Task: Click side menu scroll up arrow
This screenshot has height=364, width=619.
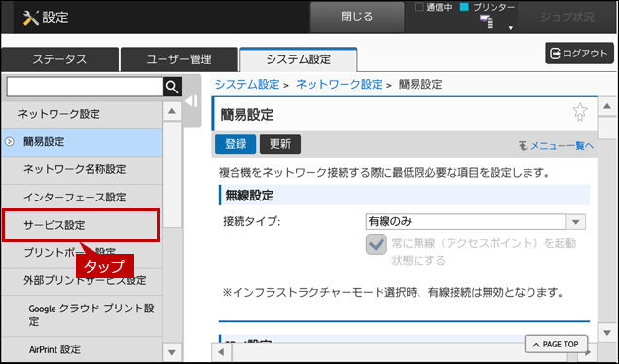Action: (171, 111)
